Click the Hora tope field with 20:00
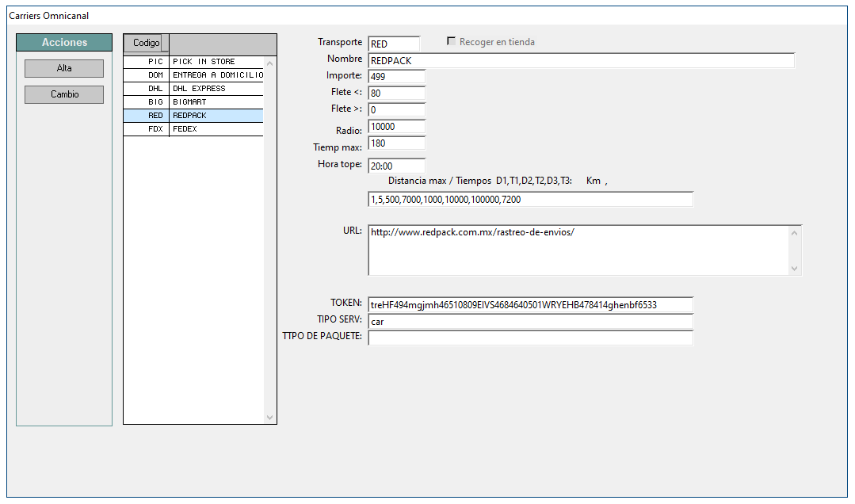Image resolution: width=855 pixels, height=504 pixels. click(396, 166)
